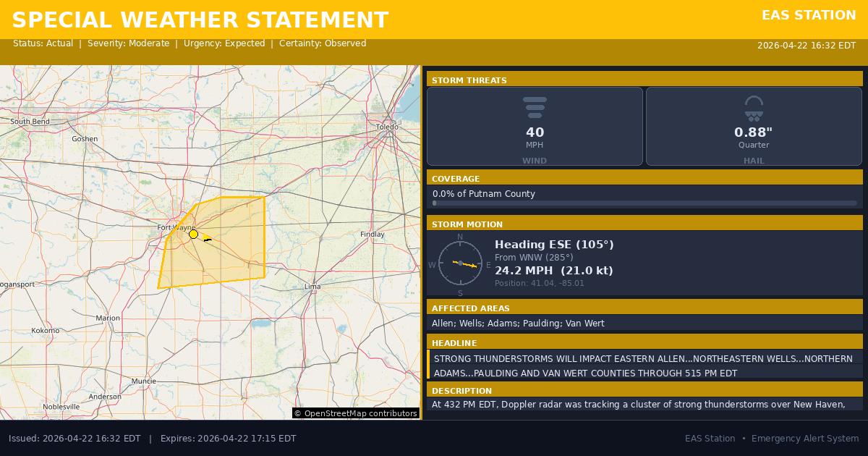Click the hail threat icon
The width and height of the screenshot is (868, 456).
coord(754,108)
